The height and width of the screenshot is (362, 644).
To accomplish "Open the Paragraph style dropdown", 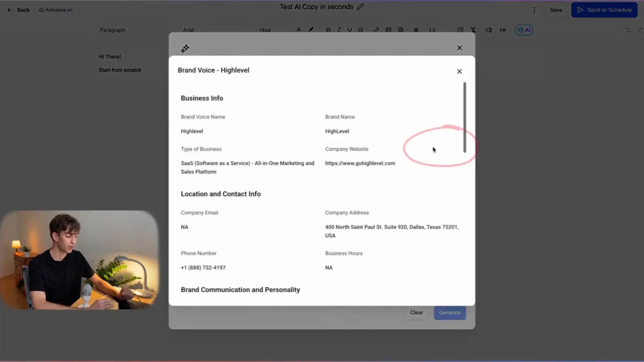I will [112, 30].
